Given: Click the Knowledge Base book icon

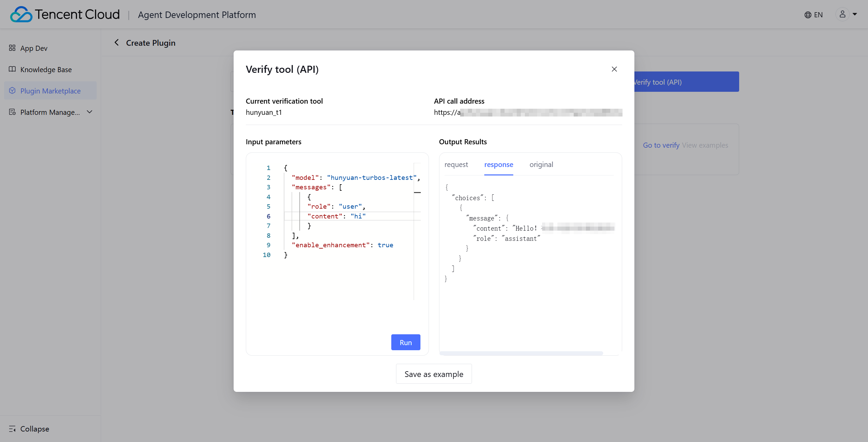Looking at the screenshot, I should [x=12, y=69].
